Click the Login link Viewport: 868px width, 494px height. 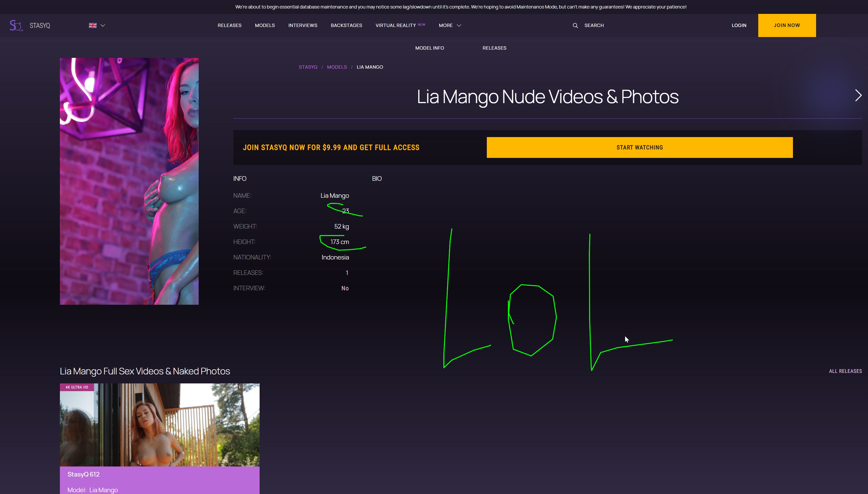(x=739, y=25)
